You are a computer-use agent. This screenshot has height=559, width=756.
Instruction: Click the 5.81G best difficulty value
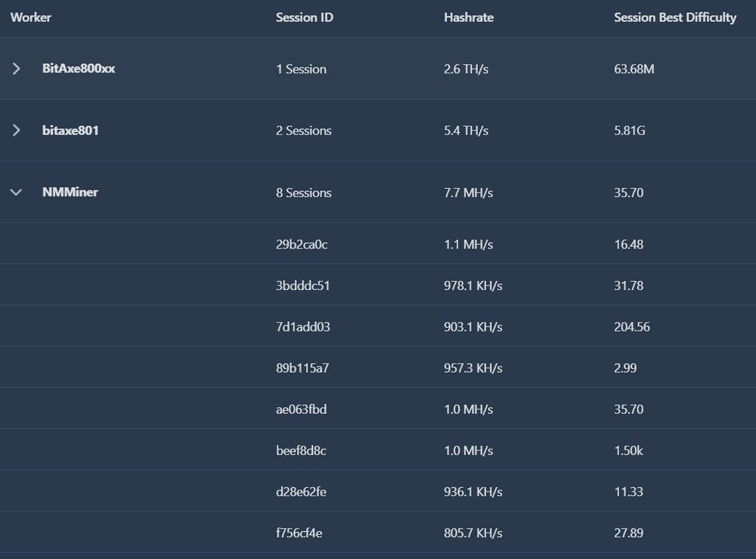click(x=629, y=131)
